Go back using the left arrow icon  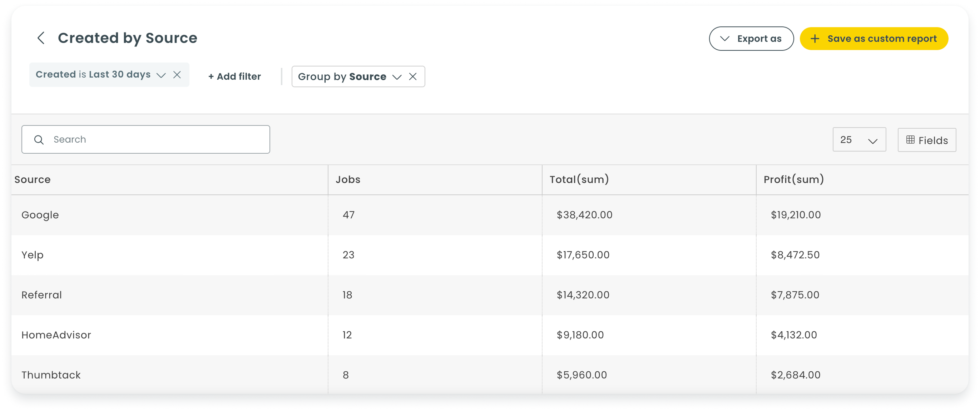41,38
